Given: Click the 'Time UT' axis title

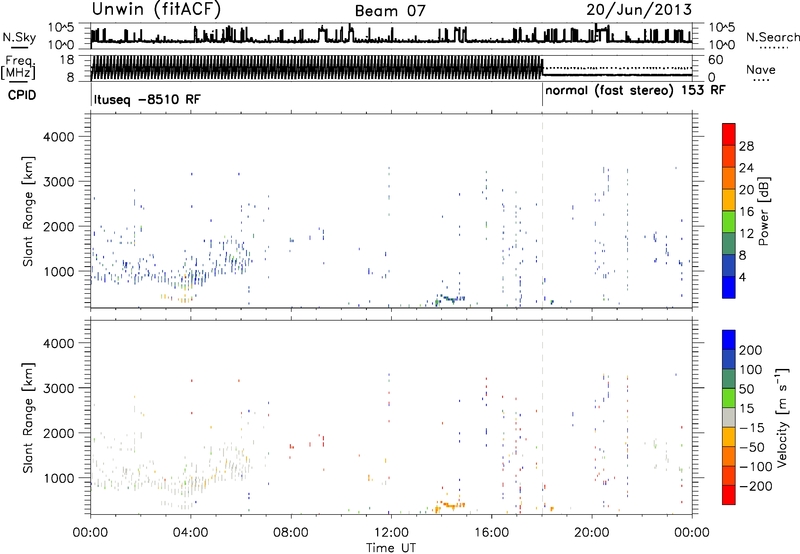Looking at the screenshot, I should [391, 548].
